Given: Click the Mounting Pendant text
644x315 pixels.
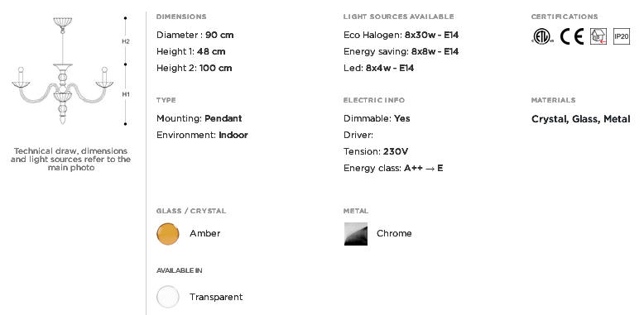Looking at the screenshot, I should (199, 118).
